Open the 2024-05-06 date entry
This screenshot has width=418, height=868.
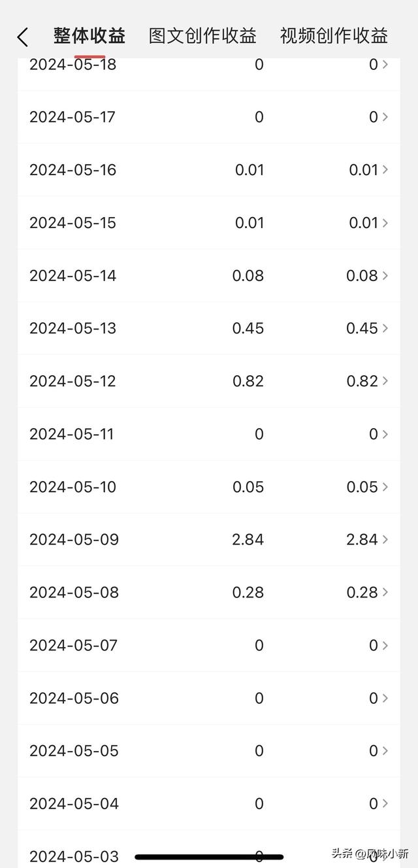(x=209, y=698)
